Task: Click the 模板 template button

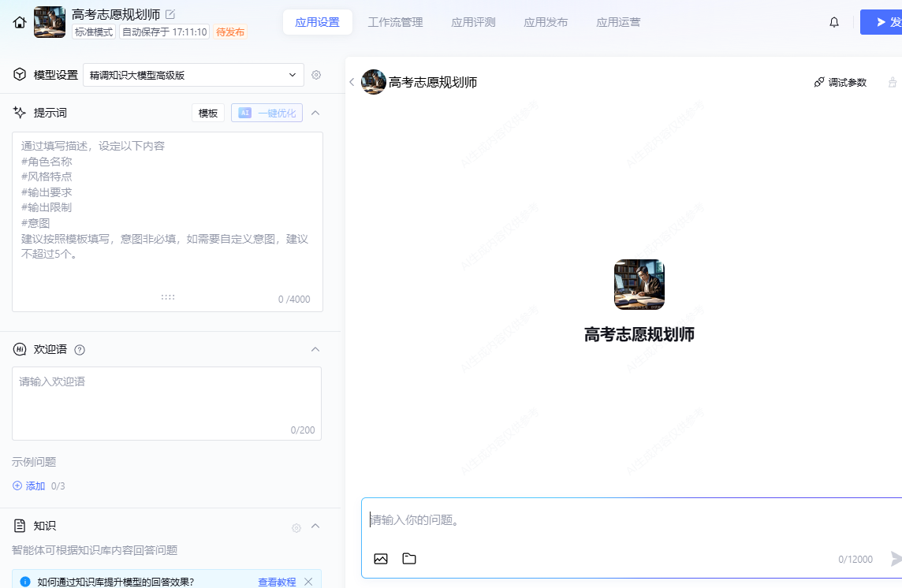Action: point(208,113)
